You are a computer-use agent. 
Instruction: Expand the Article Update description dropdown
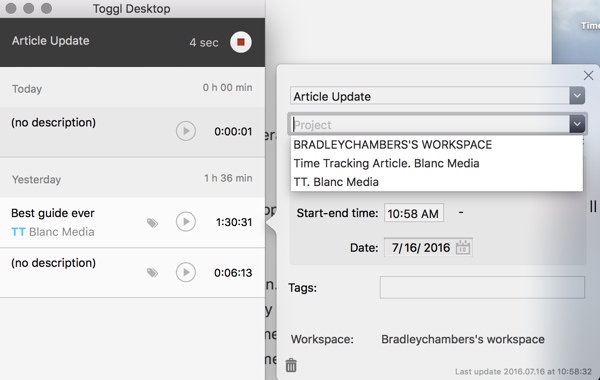pyautogui.click(x=577, y=96)
